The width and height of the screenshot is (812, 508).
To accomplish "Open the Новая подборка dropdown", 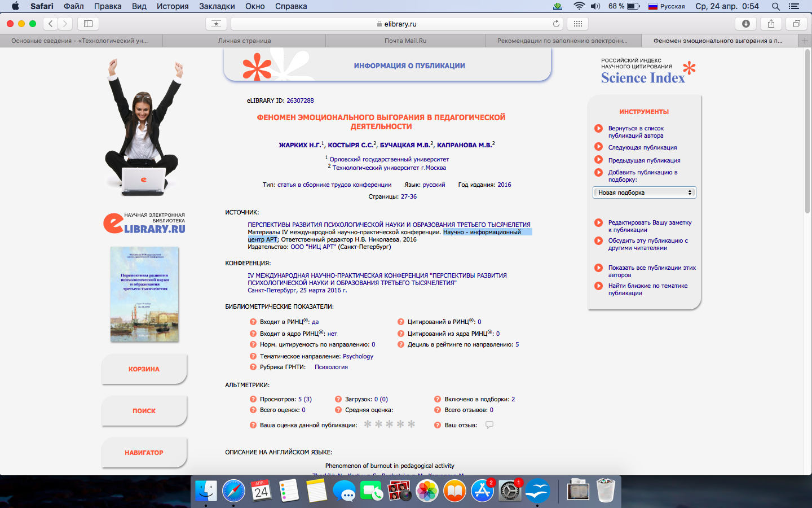I will 645,192.
